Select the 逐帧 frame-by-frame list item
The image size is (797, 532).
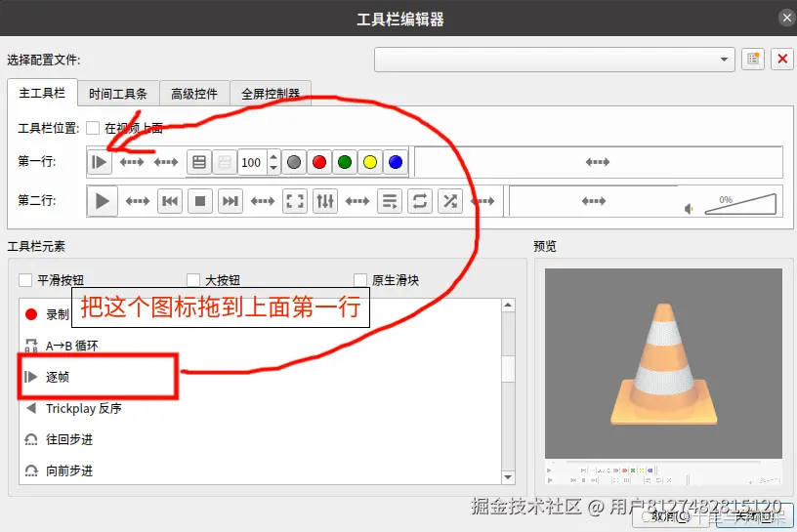click(260, 377)
